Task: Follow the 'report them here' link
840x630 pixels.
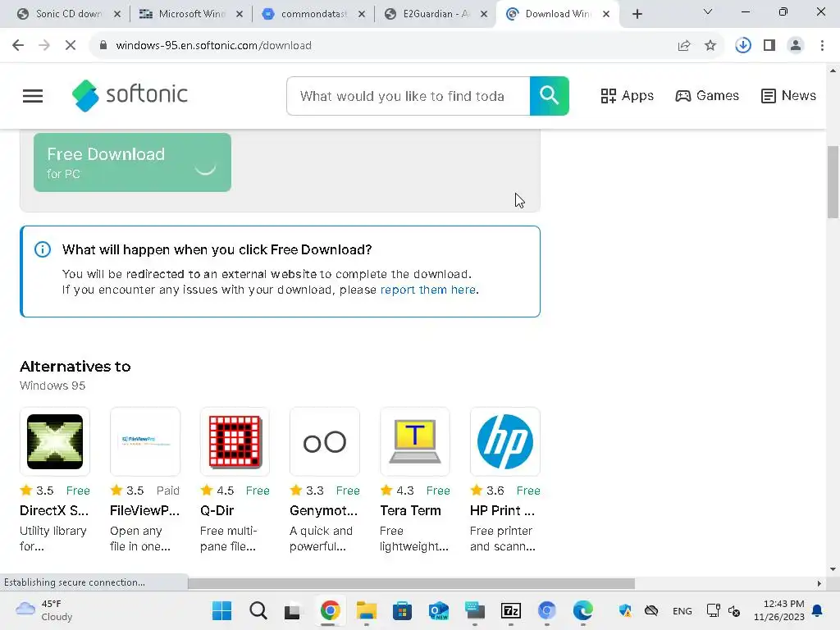Action: pos(427,290)
